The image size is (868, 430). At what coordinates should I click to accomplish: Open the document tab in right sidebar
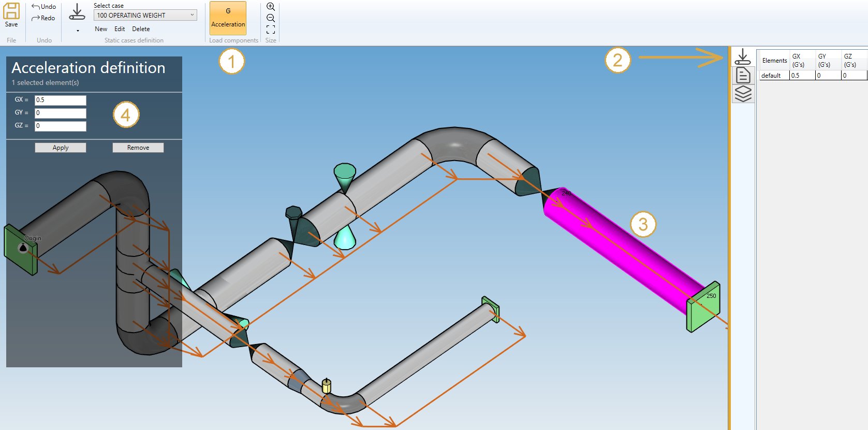(x=743, y=76)
